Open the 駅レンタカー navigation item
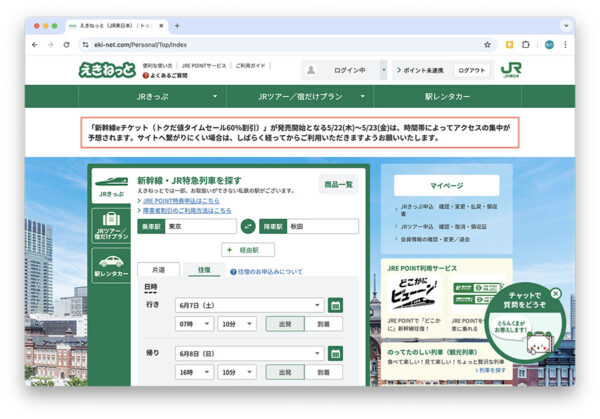 pos(447,96)
